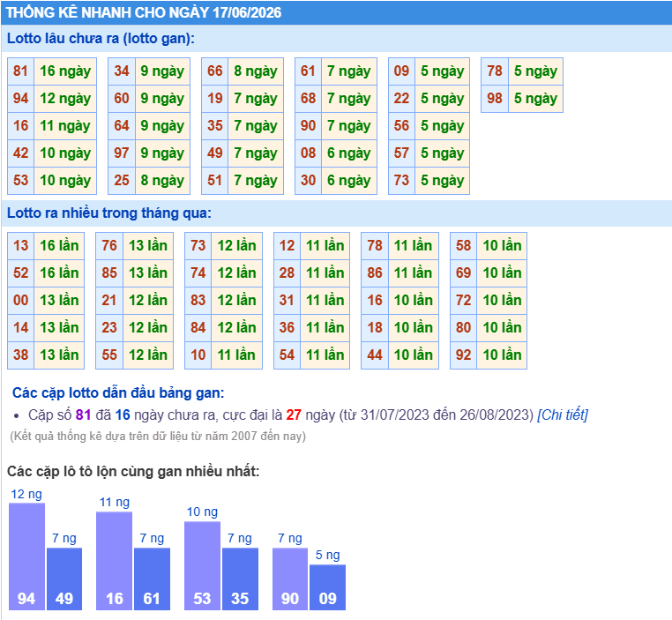
Task: Click the chart bar labeled 61
Action: click(x=153, y=579)
